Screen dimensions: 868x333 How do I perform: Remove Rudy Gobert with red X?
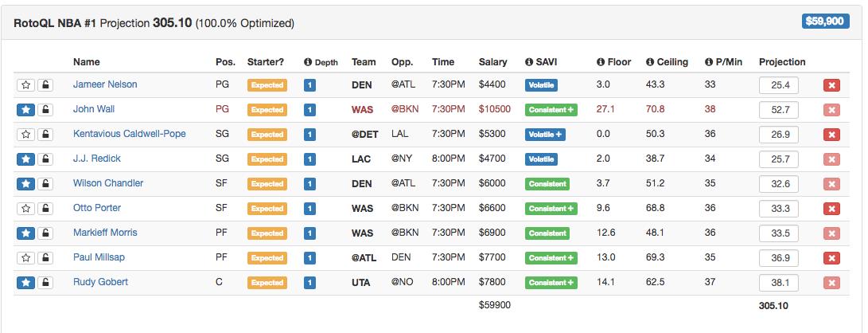pos(831,283)
